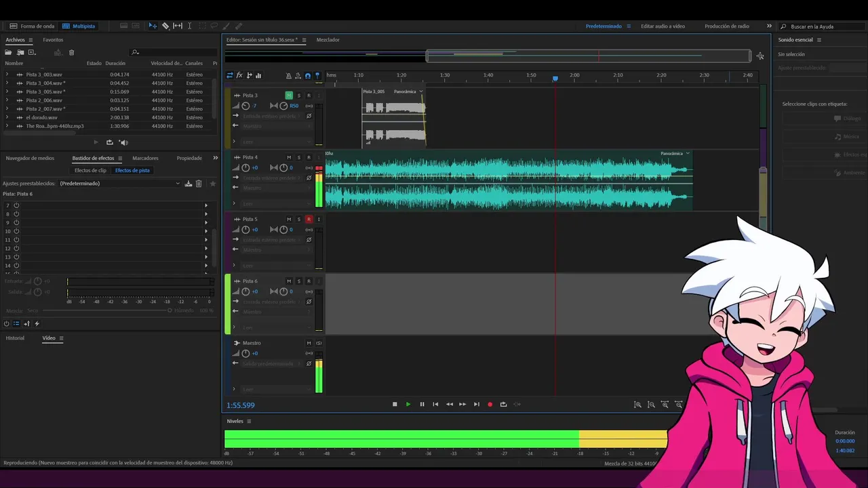Toggle the metronome icon

[289, 76]
